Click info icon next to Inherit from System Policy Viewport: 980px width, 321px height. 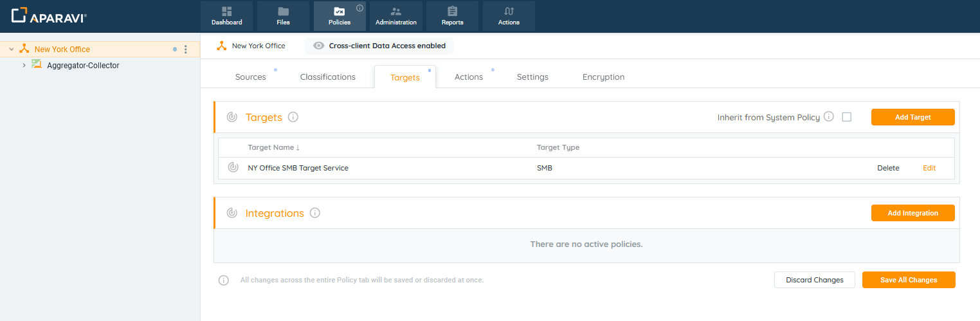coord(829,117)
